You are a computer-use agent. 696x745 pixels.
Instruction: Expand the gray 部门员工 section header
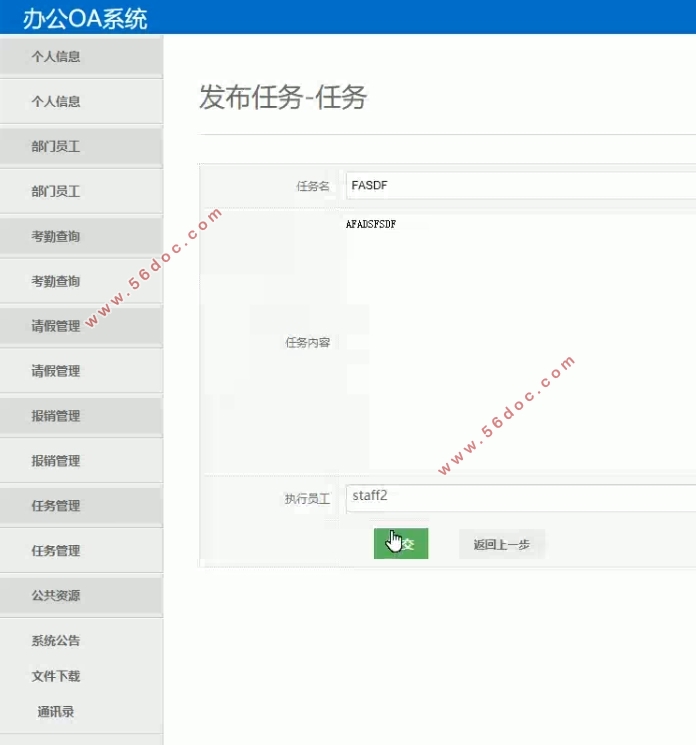(81, 146)
